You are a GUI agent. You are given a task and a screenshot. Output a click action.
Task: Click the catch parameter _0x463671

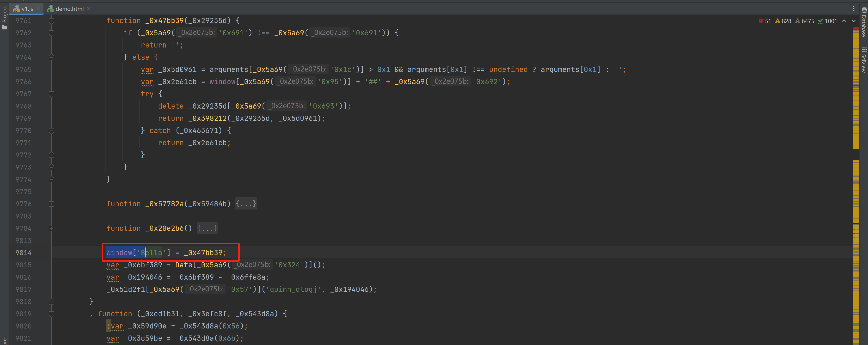click(x=199, y=131)
